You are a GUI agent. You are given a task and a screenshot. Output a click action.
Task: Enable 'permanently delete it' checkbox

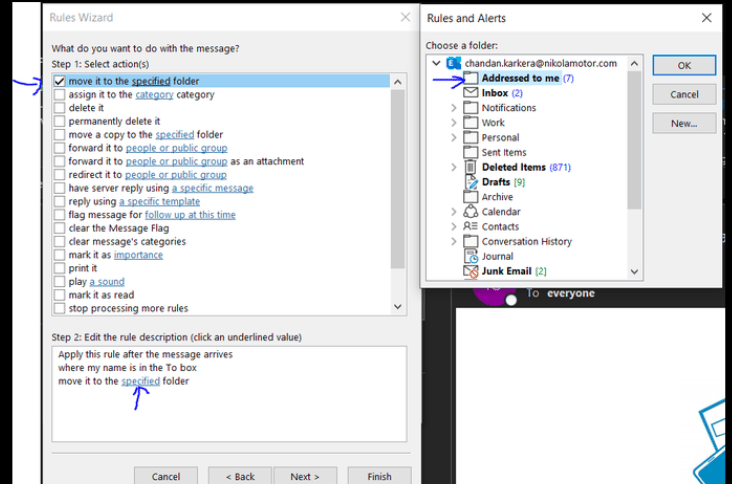pyautogui.click(x=59, y=121)
